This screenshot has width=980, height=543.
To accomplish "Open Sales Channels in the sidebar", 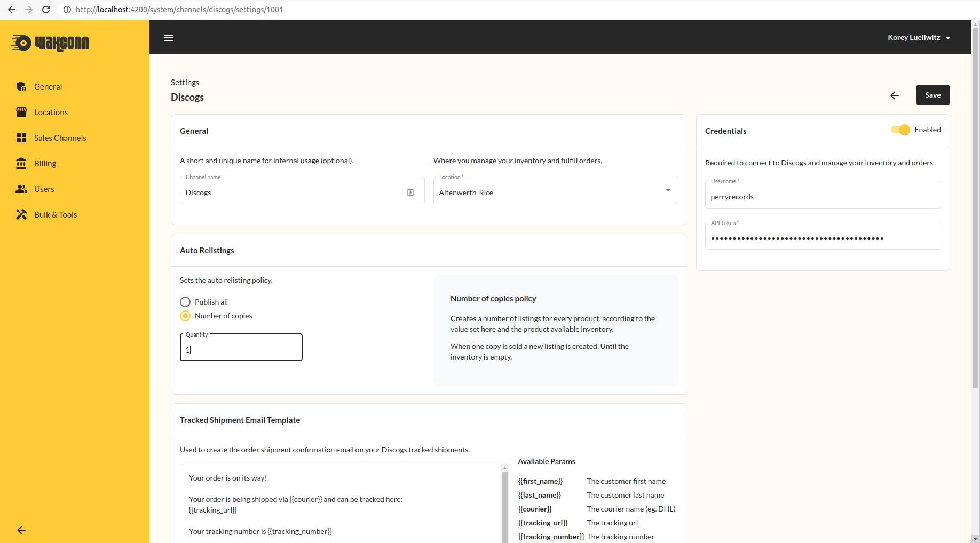I will pyautogui.click(x=75, y=138).
